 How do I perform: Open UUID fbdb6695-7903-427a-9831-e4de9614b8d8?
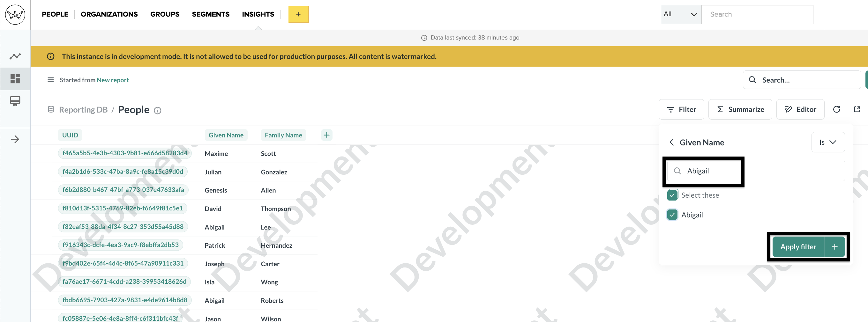(125, 300)
